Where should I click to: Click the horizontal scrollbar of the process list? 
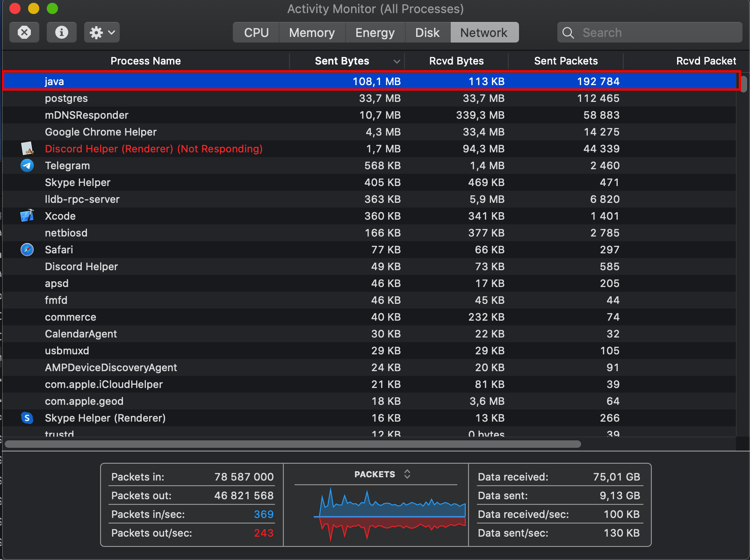(293, 444)
